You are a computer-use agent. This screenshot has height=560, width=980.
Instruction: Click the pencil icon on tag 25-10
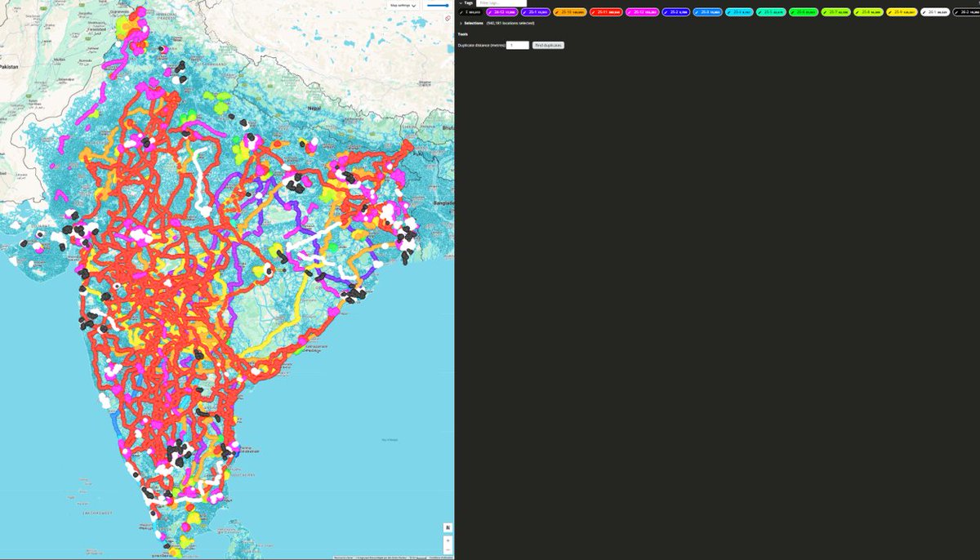(x=558, y=12)
